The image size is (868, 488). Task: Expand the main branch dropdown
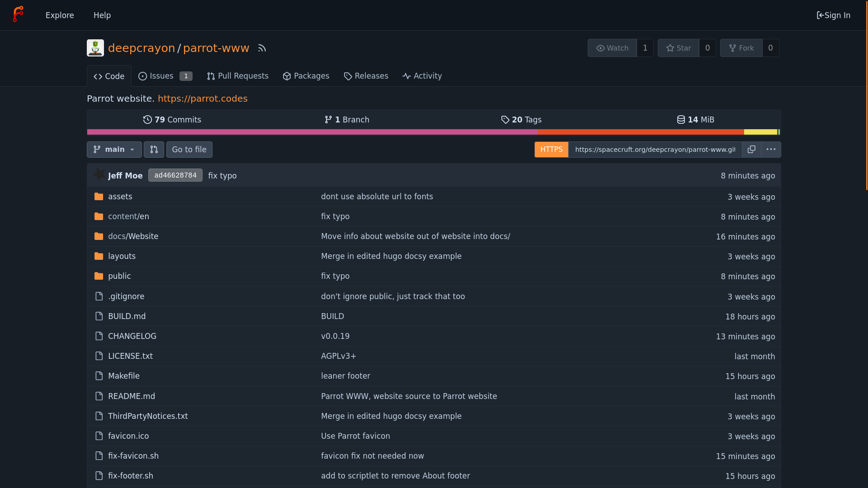(x=114, y=150)
